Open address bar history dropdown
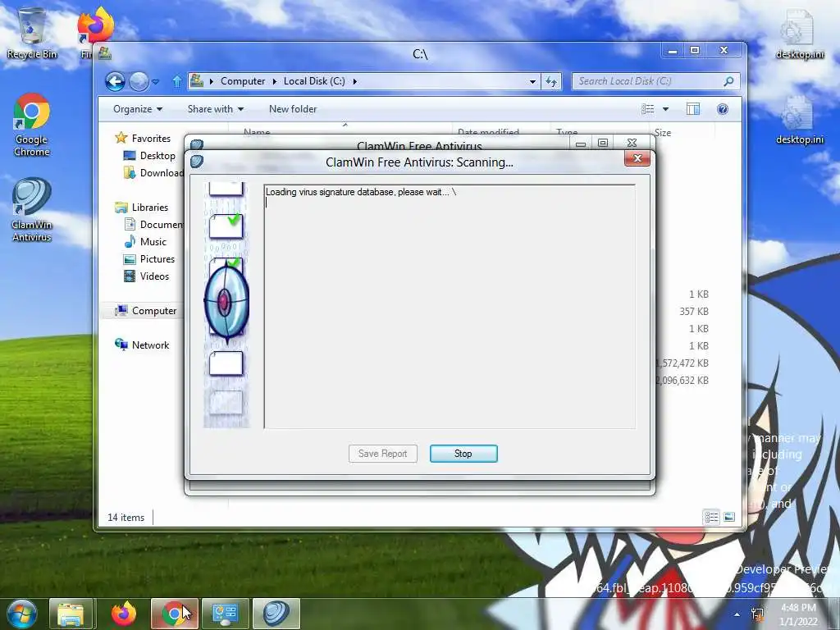The width and height of the screenshot is (840, 630). [x=532, y=81]
